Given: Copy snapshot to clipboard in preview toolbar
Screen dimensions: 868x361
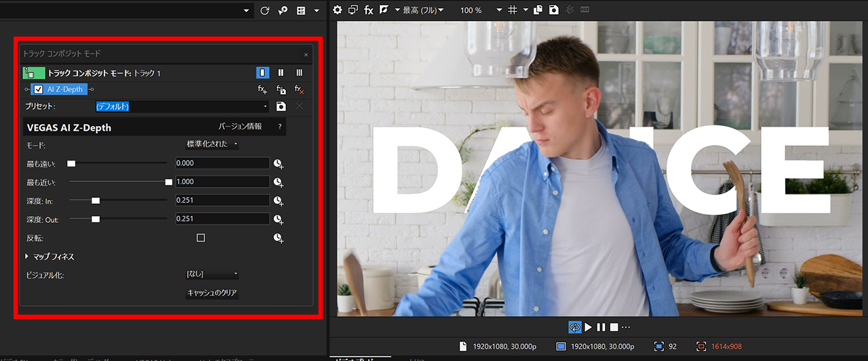Looking at the screenshot, I should (538, 10).
